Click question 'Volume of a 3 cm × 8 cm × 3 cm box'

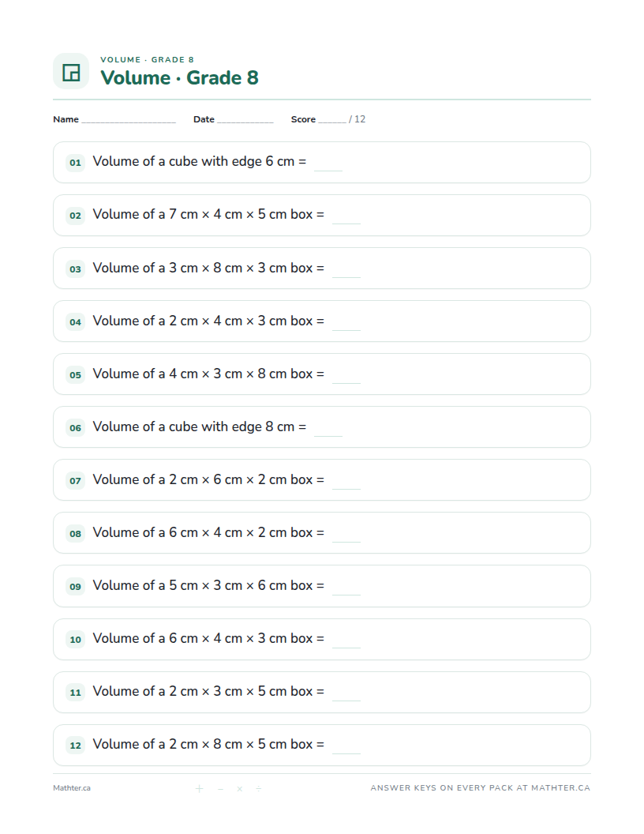[208, 268]
